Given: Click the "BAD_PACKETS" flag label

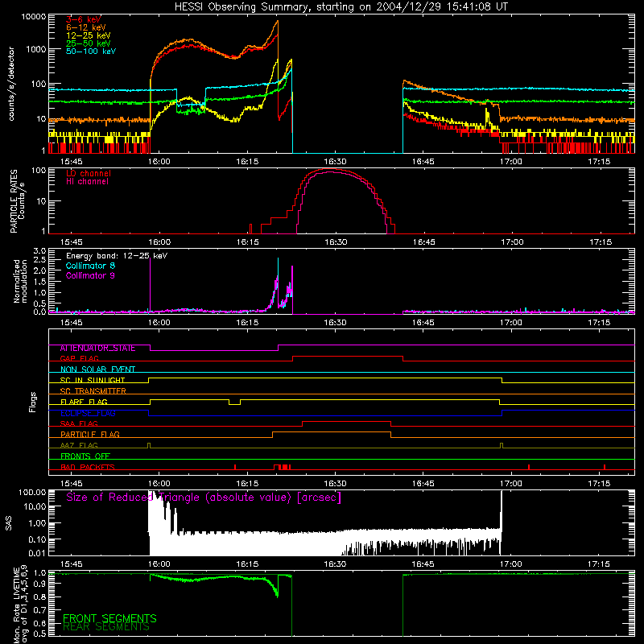Looking at the screenshot, I should tap(88, 467).
